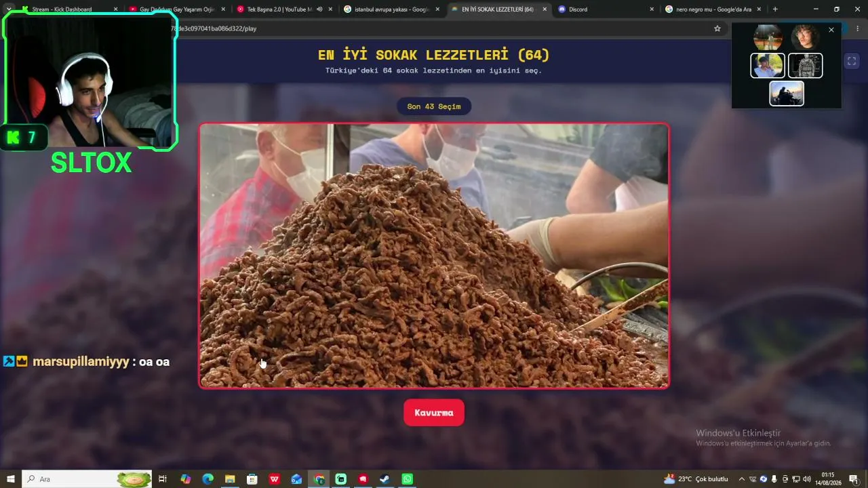Screen dimensions: 868x488
Task: Open Microsoft Store from the taskbar
Action: 252,479
